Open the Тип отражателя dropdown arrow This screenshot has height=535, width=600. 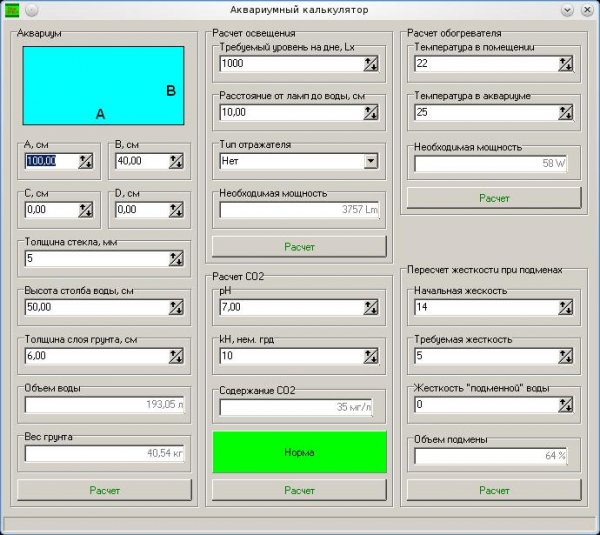coord(371,161)
